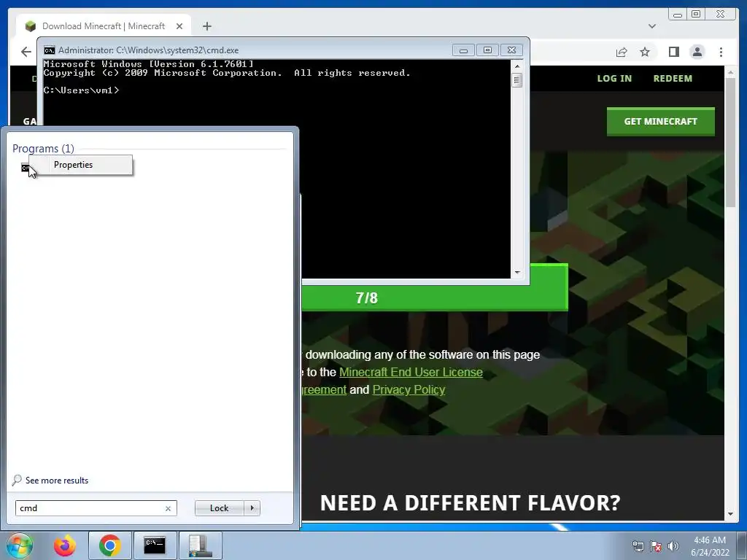
Task: Open the taskbar clock showing 4:46 AM
Action: coord(710,546)
